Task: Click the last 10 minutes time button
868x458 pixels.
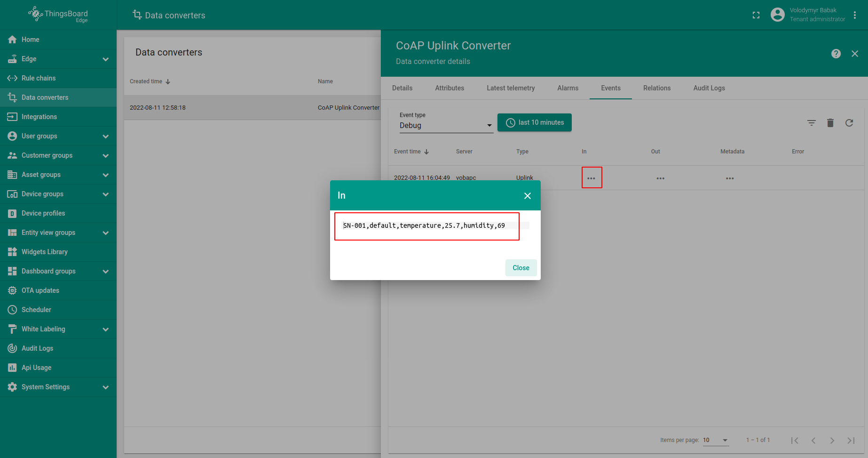Action: click(535, 122)
